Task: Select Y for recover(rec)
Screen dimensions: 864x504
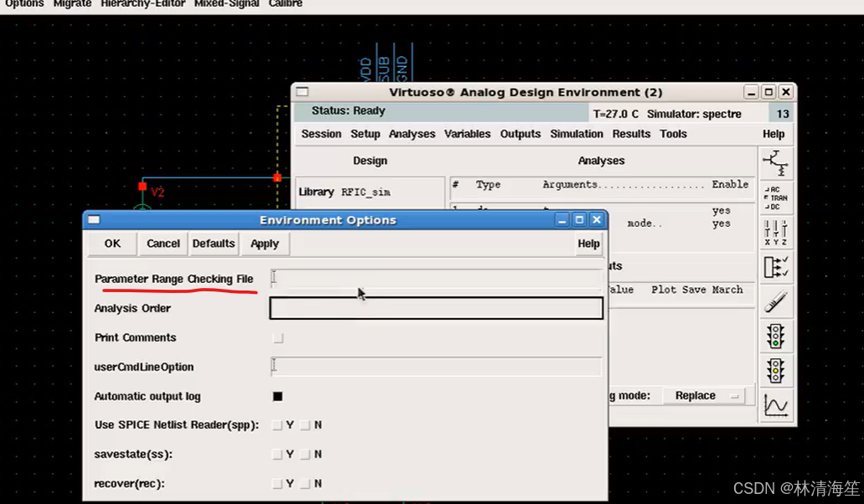Action: tap(277, 483)
